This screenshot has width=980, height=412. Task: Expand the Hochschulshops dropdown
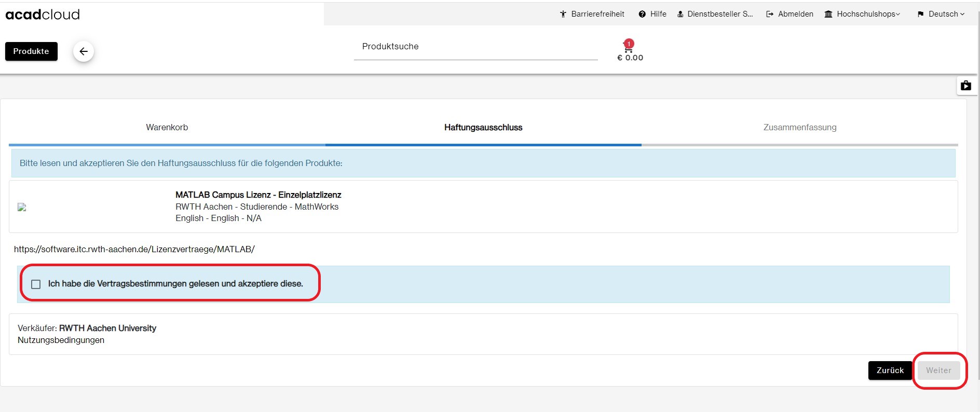click(863, 14)
